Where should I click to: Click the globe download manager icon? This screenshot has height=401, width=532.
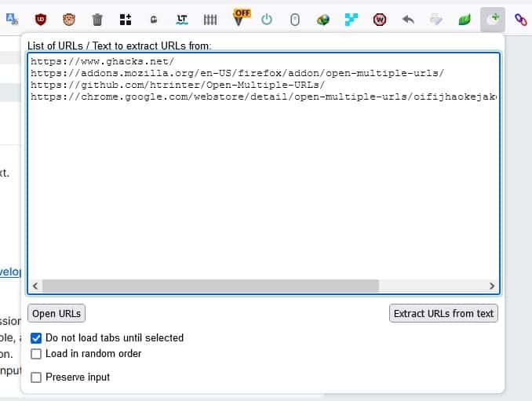coord(323,20)
